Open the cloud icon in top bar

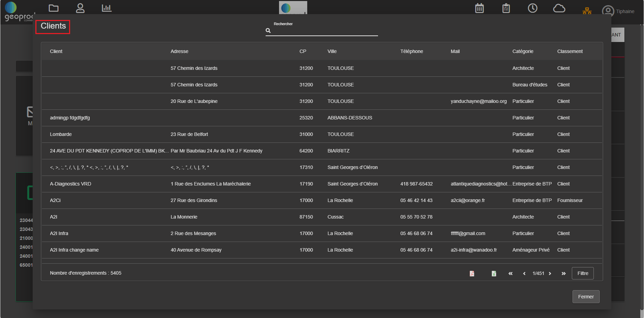click(x=559, y=8)
